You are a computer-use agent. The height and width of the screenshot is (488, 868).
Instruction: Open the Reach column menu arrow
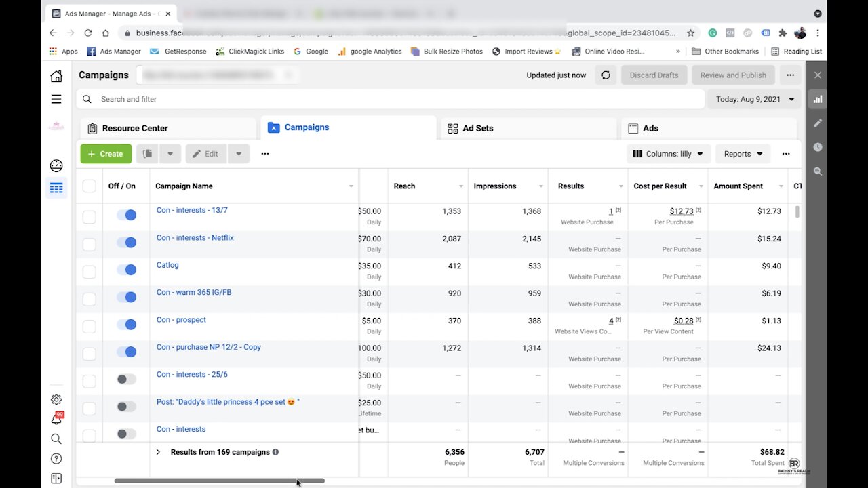461,186
